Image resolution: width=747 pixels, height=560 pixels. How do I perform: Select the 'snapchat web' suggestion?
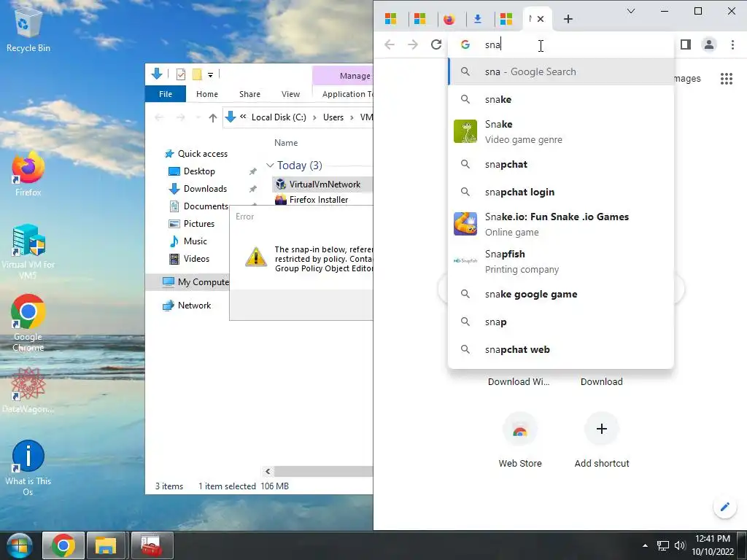[x=561, y=349]
